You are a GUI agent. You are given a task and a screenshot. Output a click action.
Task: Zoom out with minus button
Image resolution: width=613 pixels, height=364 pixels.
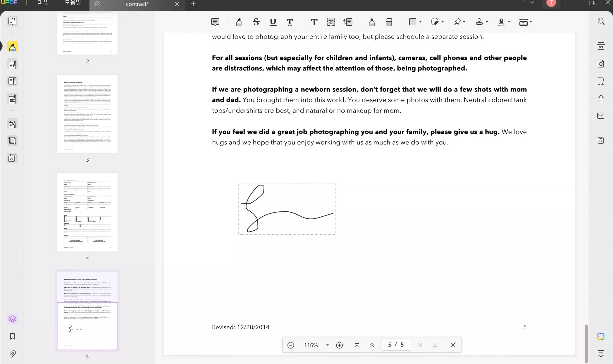tap(290, 345)
